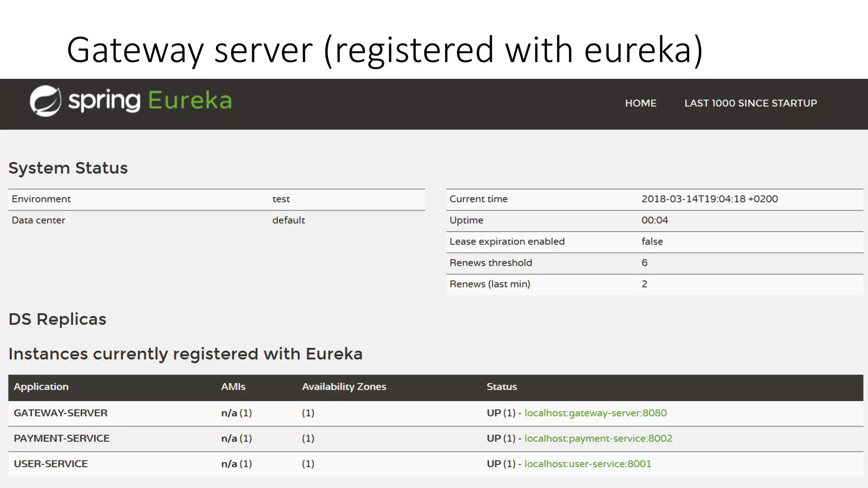The image size is (868, 488).
Task: Click the DS Replicas heading
Action: coord(57,319)
